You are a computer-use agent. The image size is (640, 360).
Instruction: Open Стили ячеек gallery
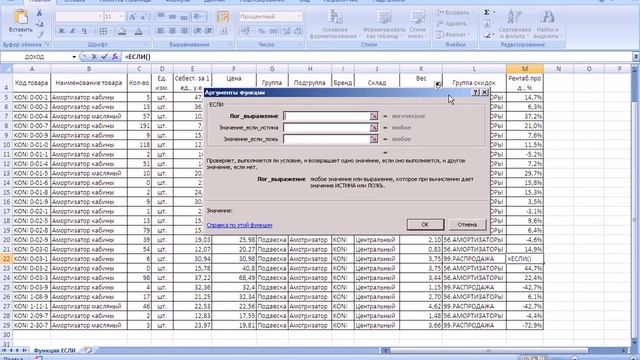[417, 24]
